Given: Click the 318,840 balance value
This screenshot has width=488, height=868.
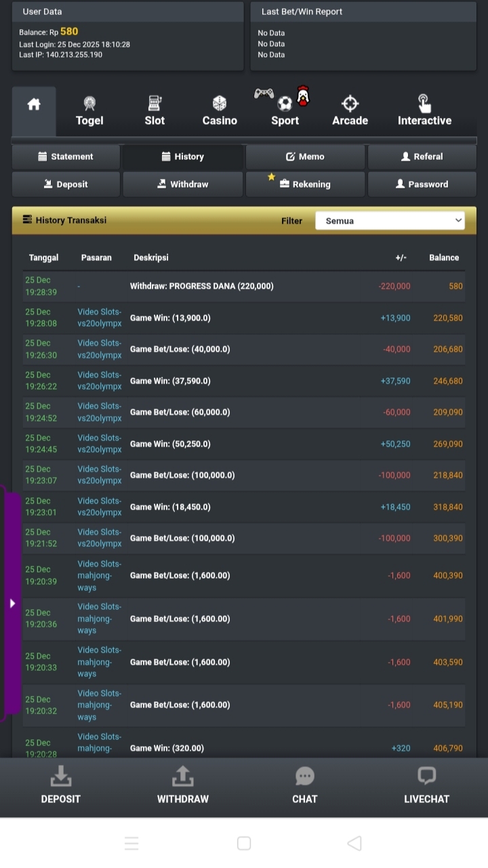Looking at the screenshot, I should point(448,507).
